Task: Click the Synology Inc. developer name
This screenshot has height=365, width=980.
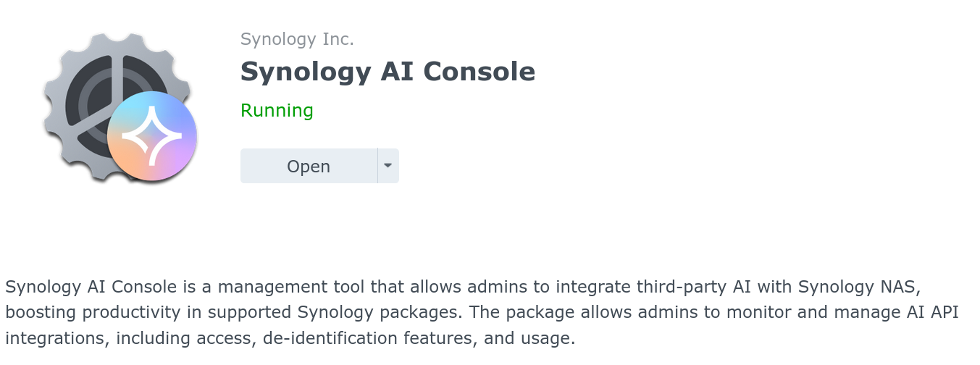Action: pos(297,39)
